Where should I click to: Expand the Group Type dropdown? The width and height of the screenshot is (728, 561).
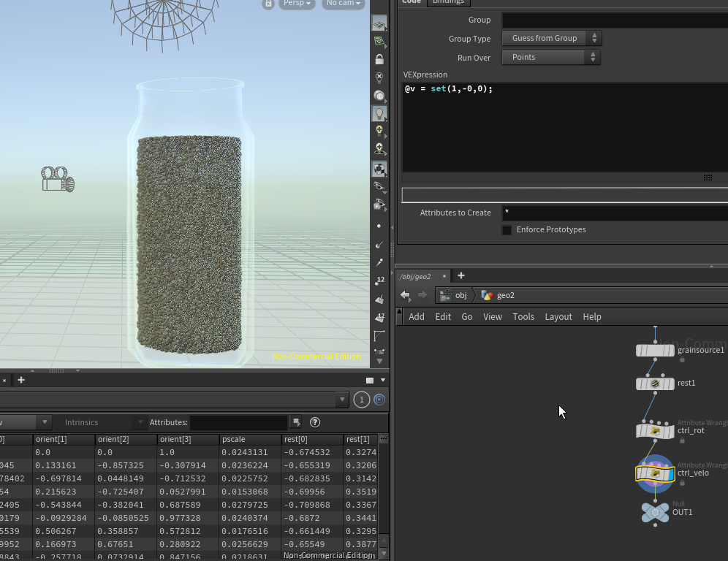(550, 38)
